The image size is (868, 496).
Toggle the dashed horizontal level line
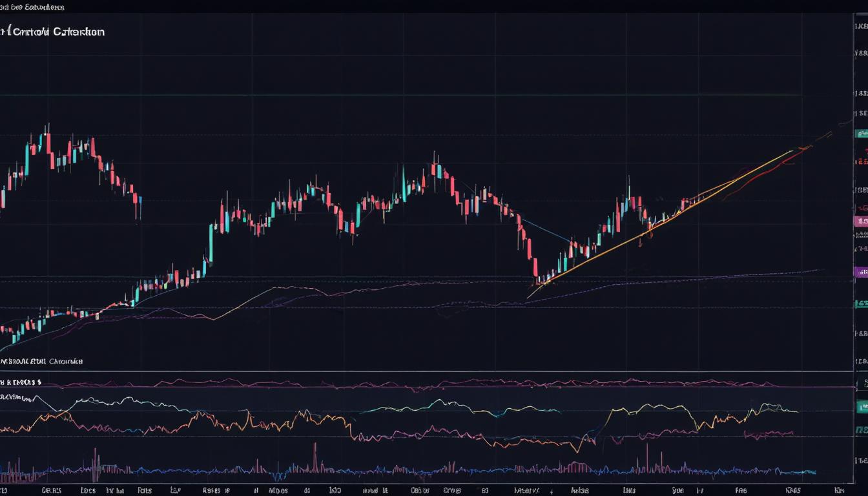click(x=387, y=280)
